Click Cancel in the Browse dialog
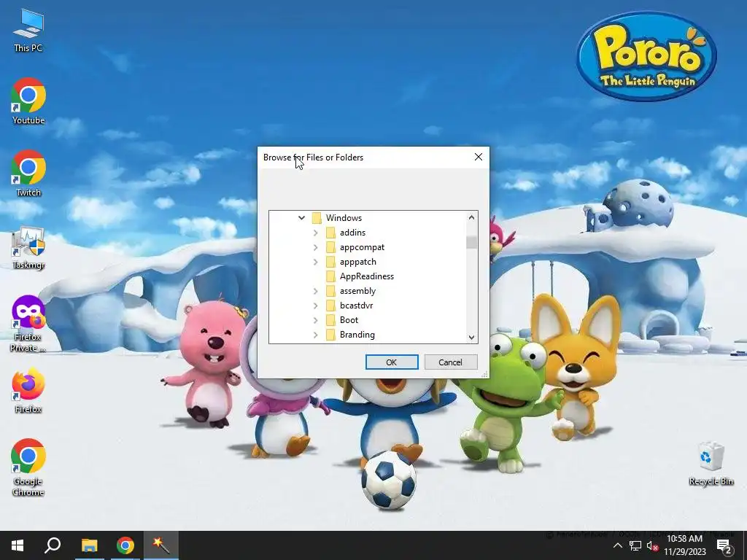 pyautogui.click(x=451, y=362)
